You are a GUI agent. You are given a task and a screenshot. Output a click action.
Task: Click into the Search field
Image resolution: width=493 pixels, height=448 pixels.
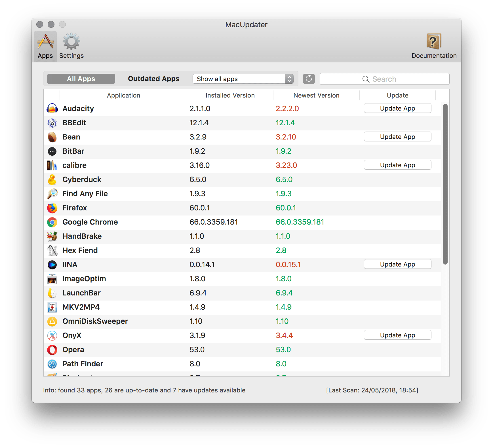pyautogui.click(x=384, y=79)
